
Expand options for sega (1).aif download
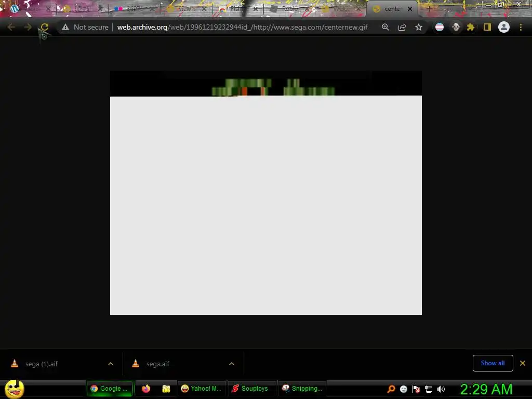tap(111, 364)
